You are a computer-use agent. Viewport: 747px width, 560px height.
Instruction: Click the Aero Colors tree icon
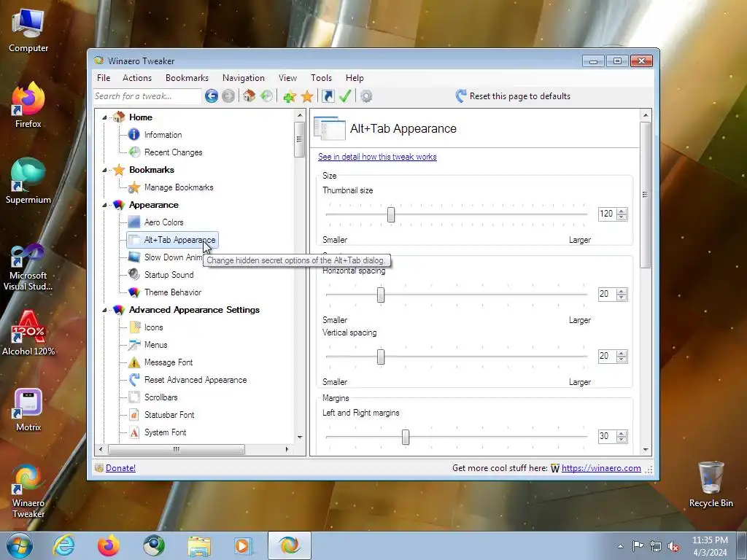(x=134, y=222)
